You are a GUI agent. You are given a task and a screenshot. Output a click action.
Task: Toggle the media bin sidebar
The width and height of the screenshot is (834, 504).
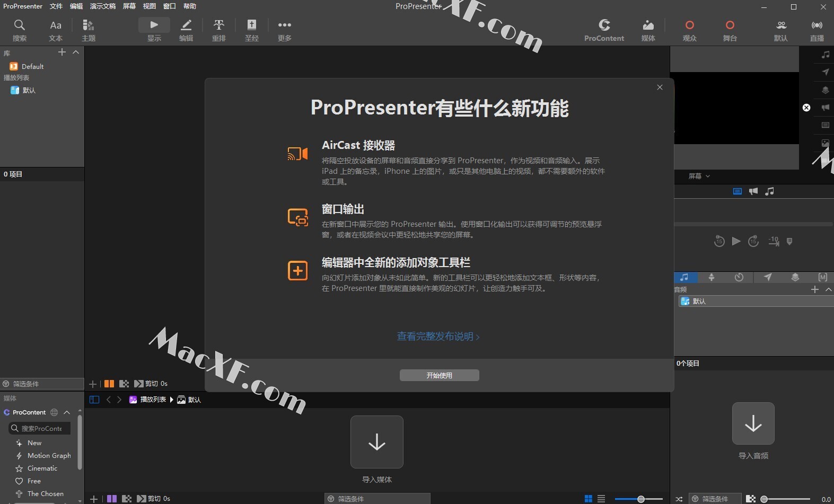(x=94, y=400)
